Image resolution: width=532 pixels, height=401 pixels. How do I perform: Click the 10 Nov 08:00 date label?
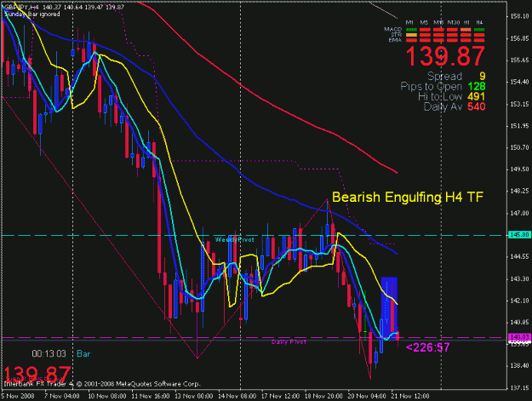coord(107,396)
